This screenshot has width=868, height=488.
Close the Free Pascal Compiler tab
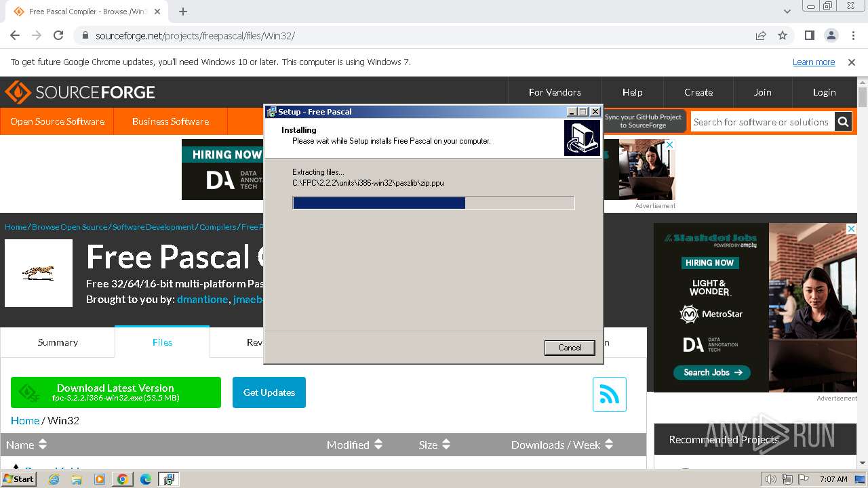[x=157, y=12]
